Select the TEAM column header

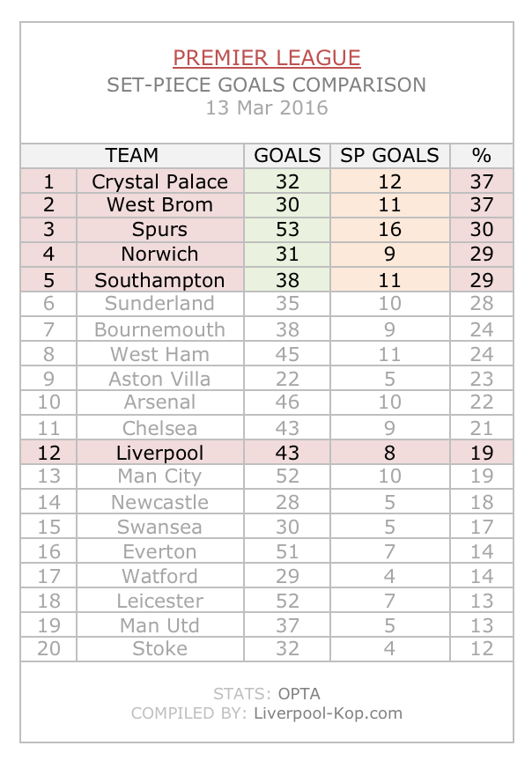(132, 155)
